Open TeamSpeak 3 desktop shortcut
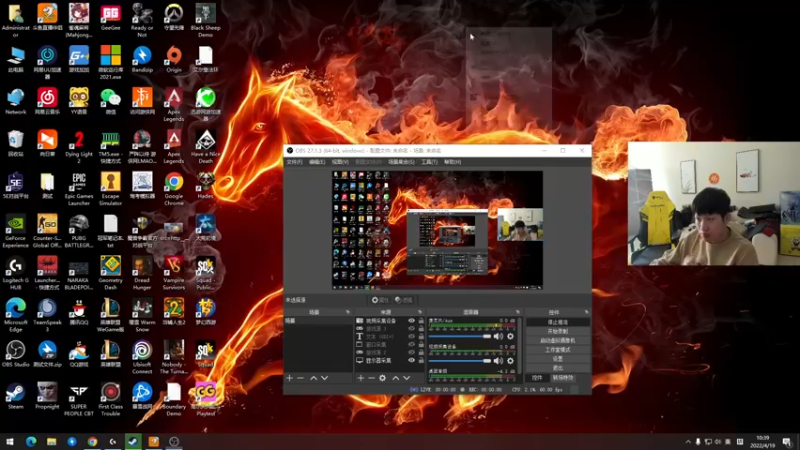The image size is (800, 450). 47,315
